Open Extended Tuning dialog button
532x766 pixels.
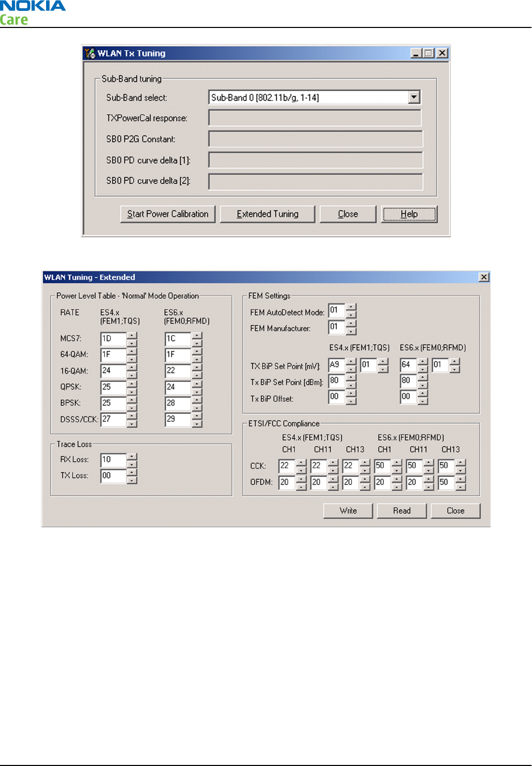(x=267, y=214)
